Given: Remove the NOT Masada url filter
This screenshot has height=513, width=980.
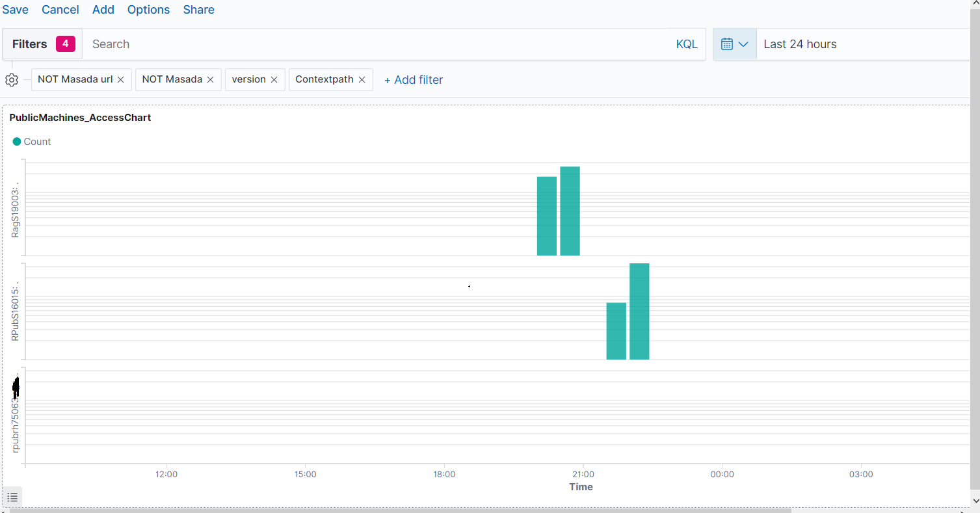Looking at the screenshot, I should click(x=121, y=79).
